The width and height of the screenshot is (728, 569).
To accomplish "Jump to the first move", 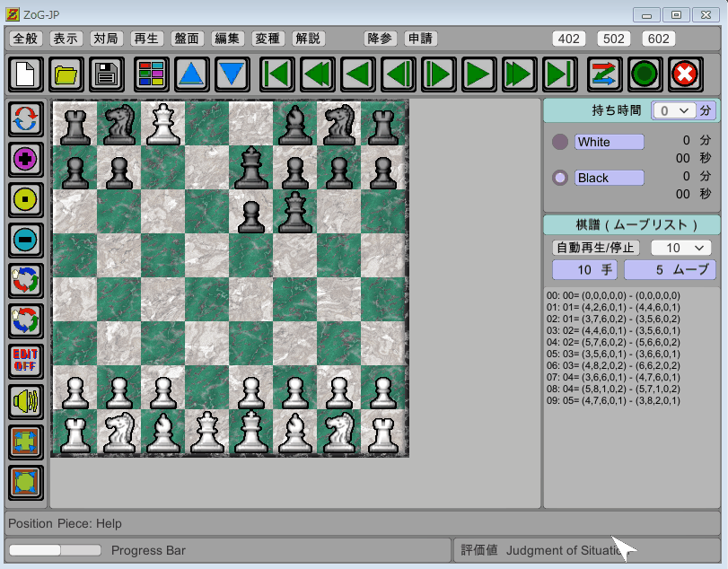I will [x=277, y=74].
